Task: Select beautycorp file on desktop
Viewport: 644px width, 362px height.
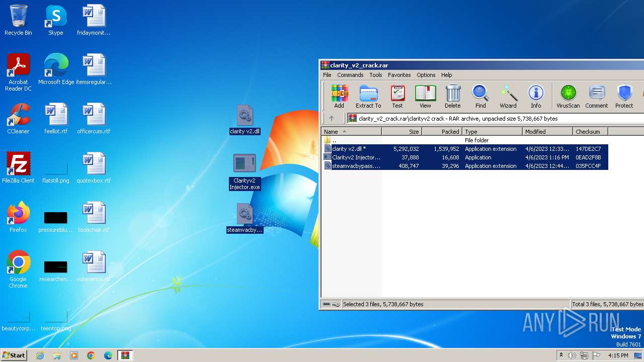Action: point(18,321)
